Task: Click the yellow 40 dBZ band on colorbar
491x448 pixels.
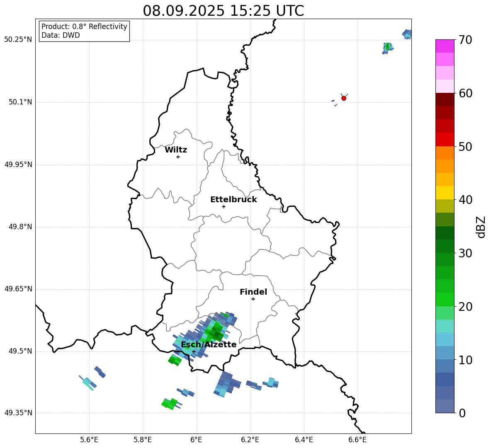Action: tap(445, 193)
